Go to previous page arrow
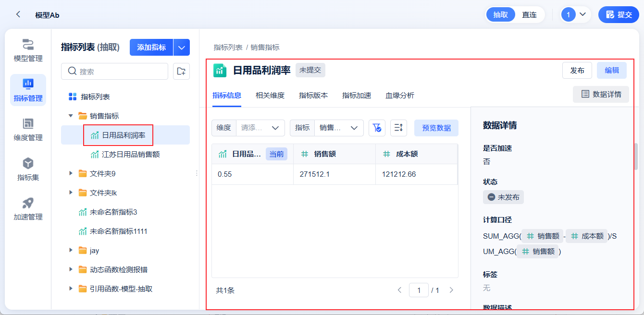This screenshot has width=644, height=315. coord(399,290)
